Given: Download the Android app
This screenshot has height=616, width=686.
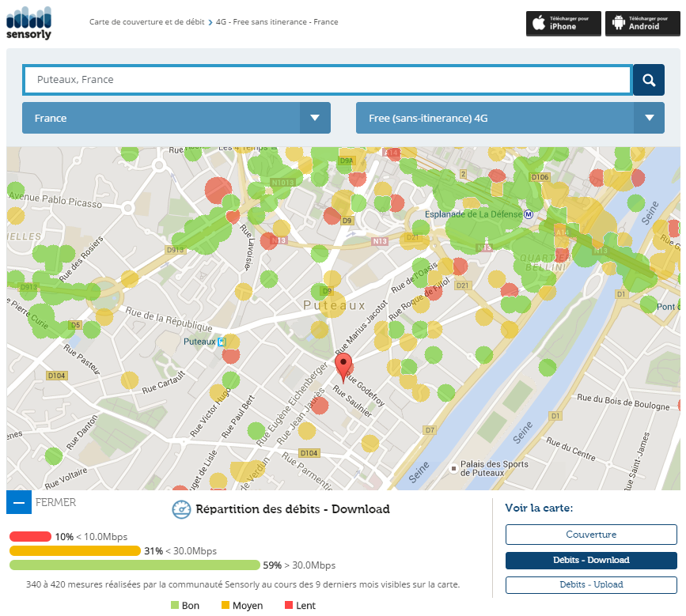Looking at the screenshot, I should click(x=642, y=23).
